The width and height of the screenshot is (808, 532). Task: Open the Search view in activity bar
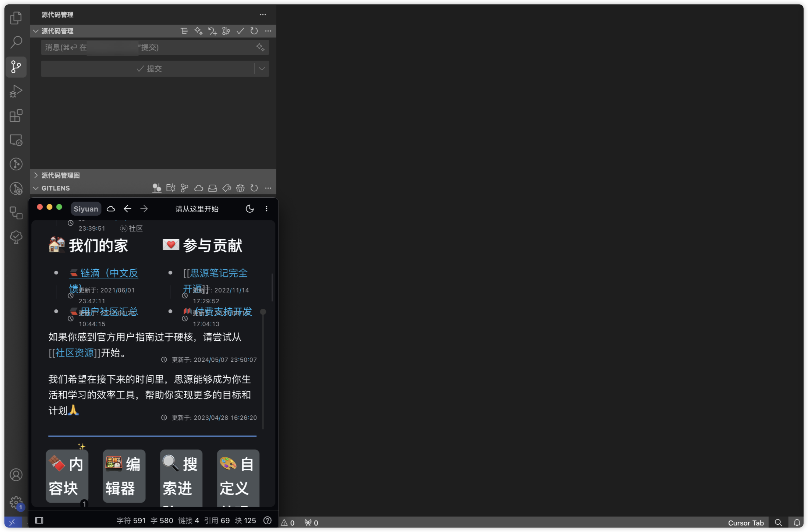click(16, 42)
